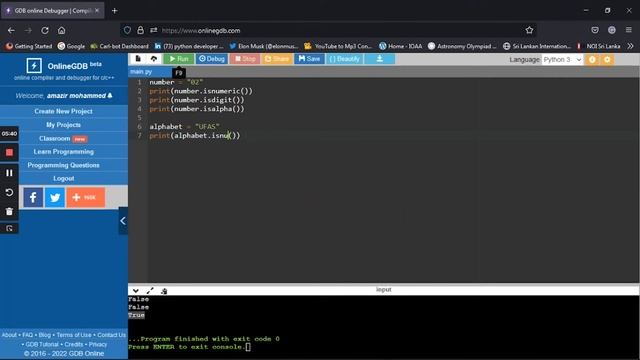Collapse the console with the down chevron
This screenshot has width=640, height=360.
[136, 291]
